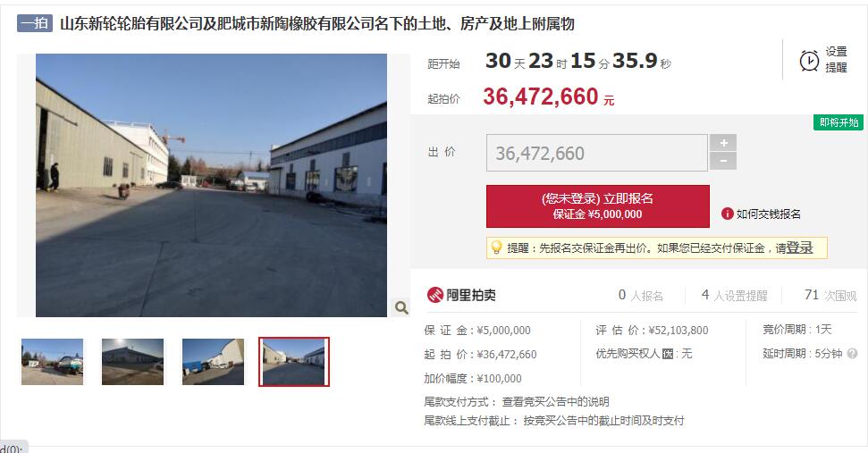This screenshot has width=868, height=453.
Task: Select the first thumbnail with the tanker truck
Action: pos(52,362)
